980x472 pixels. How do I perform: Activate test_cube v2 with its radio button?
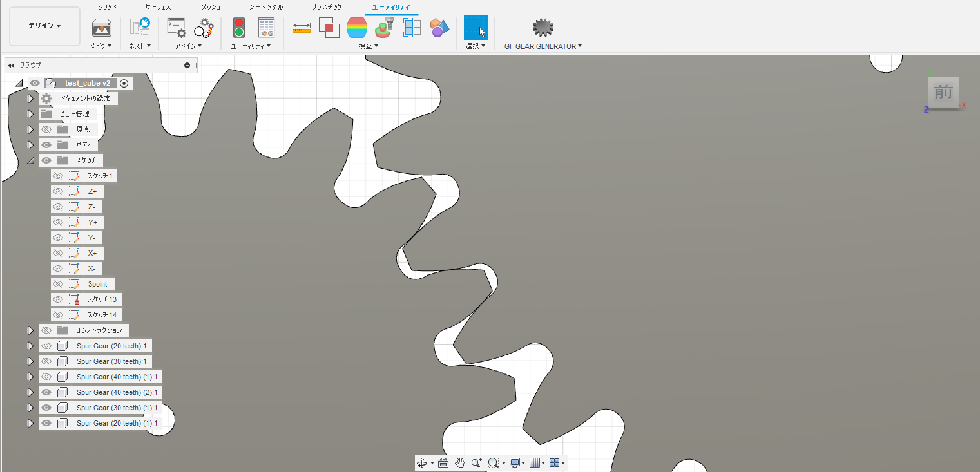[124, 83]
